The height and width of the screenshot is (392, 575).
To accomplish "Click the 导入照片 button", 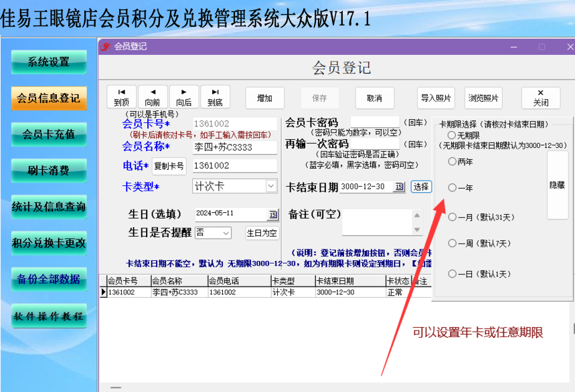I will pos(436,98).
